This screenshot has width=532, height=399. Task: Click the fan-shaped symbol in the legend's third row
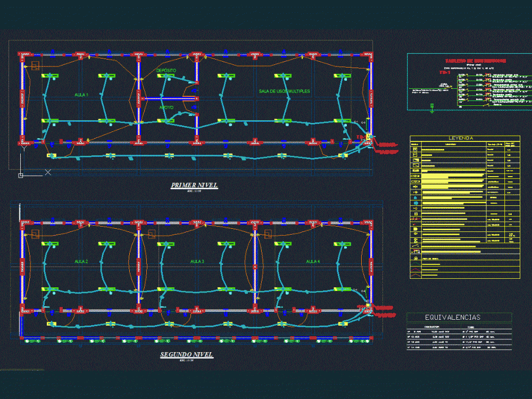pos(415,159)
